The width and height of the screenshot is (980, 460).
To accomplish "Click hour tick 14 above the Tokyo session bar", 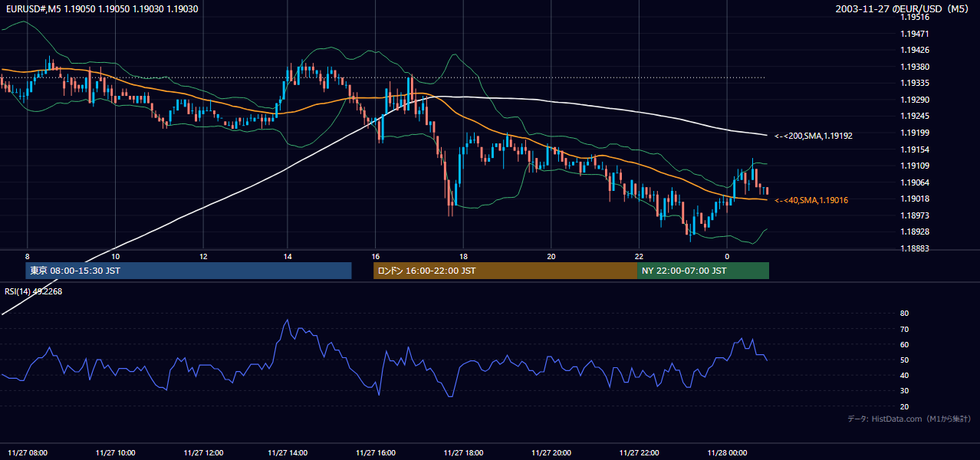I will (288, 256).
